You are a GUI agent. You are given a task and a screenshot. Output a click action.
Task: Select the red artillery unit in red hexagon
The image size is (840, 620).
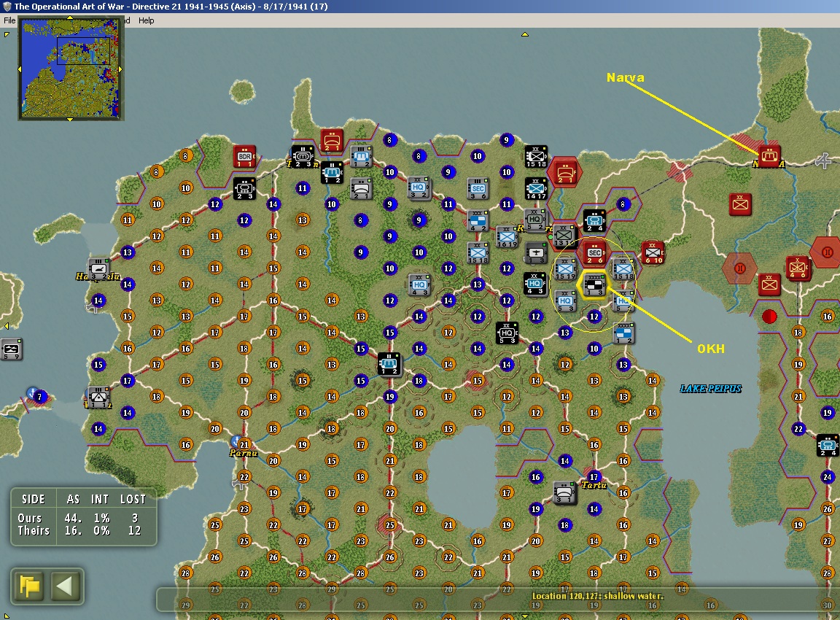coord(565,173)
